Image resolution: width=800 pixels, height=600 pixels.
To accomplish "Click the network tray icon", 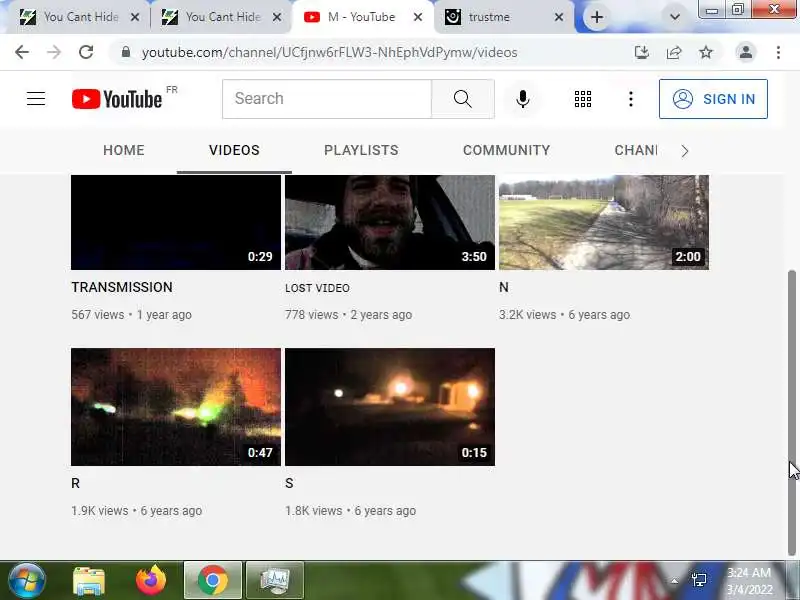I will [699, 580].
